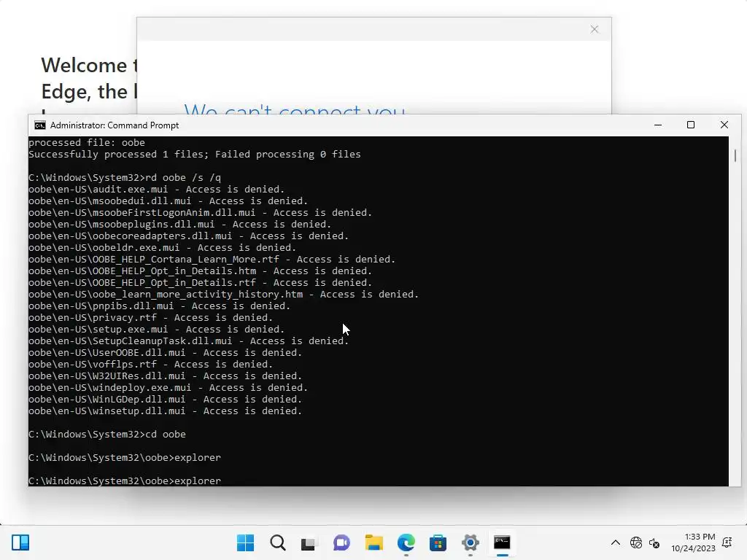Open the notification bell in tray
The height and width of the screenshot is (560, 747).
tap(727, 542)
